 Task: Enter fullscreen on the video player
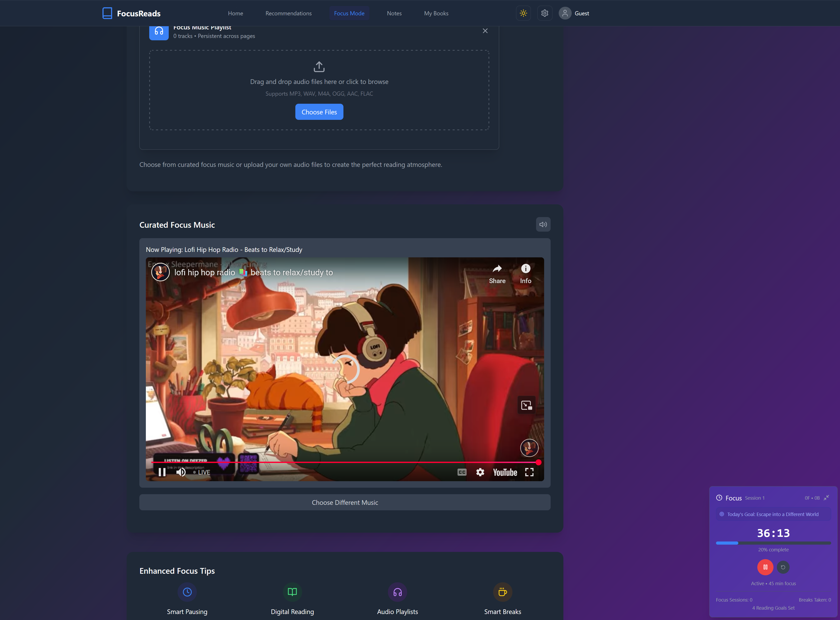pos(529,472)
